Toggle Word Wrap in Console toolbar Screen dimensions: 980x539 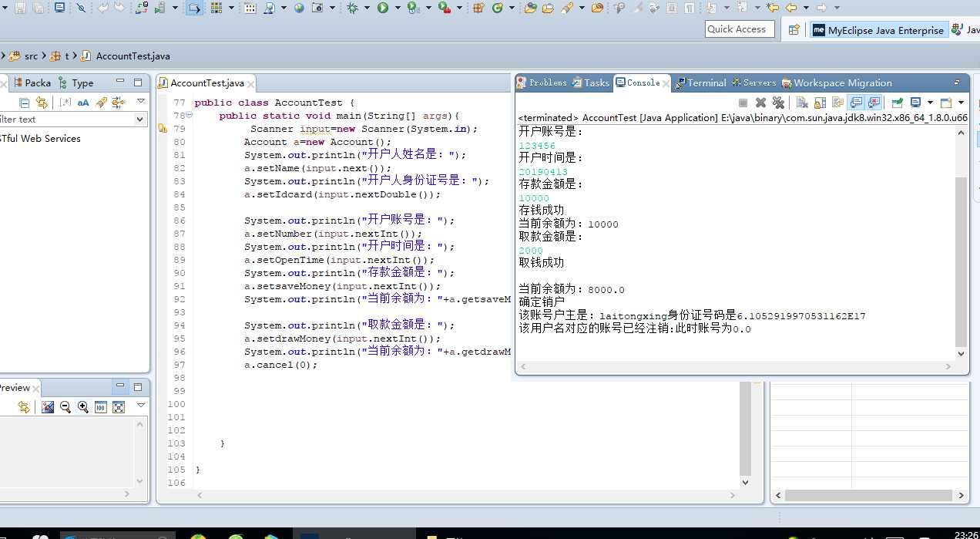point(837,103)
